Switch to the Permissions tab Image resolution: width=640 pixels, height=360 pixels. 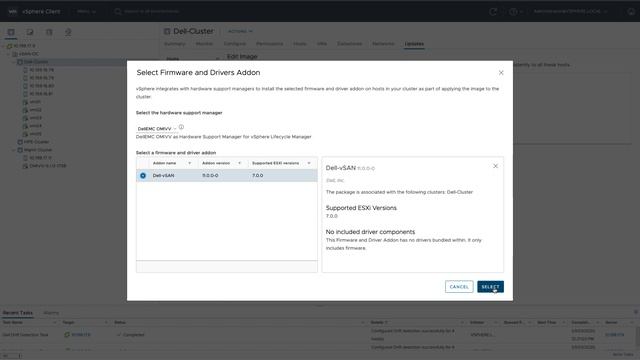(x=269, y=44)
